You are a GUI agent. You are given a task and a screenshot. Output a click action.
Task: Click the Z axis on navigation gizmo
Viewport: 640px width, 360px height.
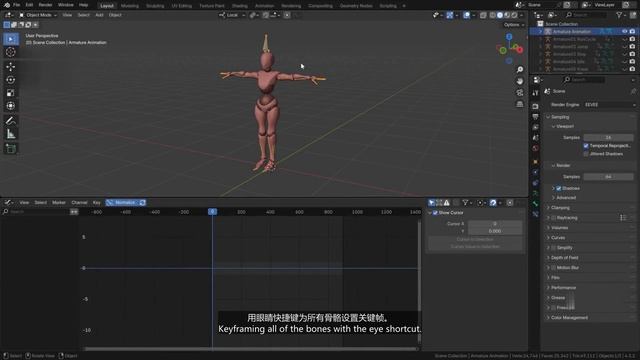(509, 37)
